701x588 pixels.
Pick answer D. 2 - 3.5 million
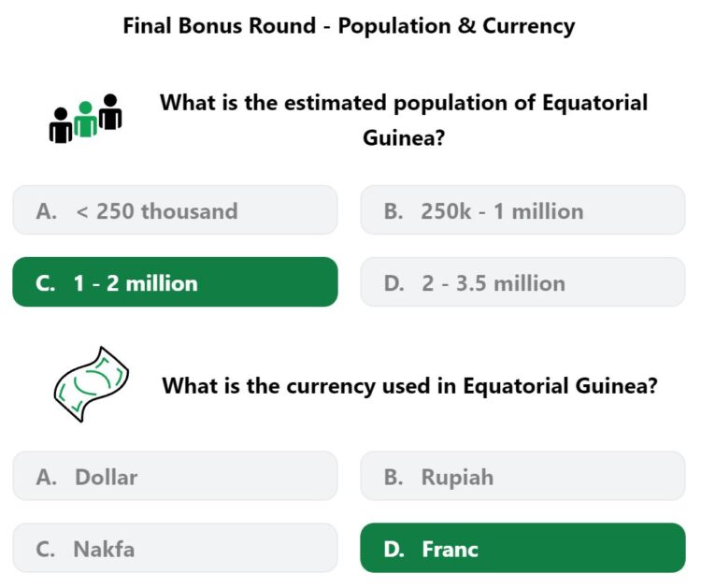522,282
